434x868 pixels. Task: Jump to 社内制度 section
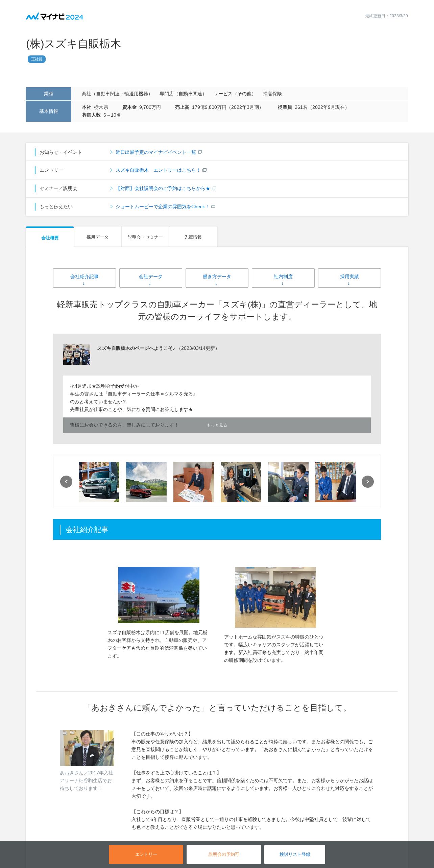coord(283,278)
